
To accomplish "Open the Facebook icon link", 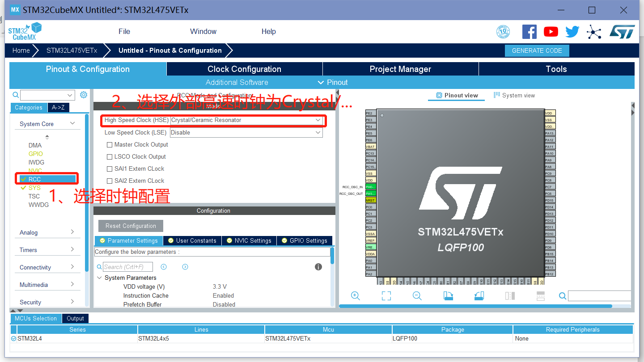I will click(x=530, y=32).
